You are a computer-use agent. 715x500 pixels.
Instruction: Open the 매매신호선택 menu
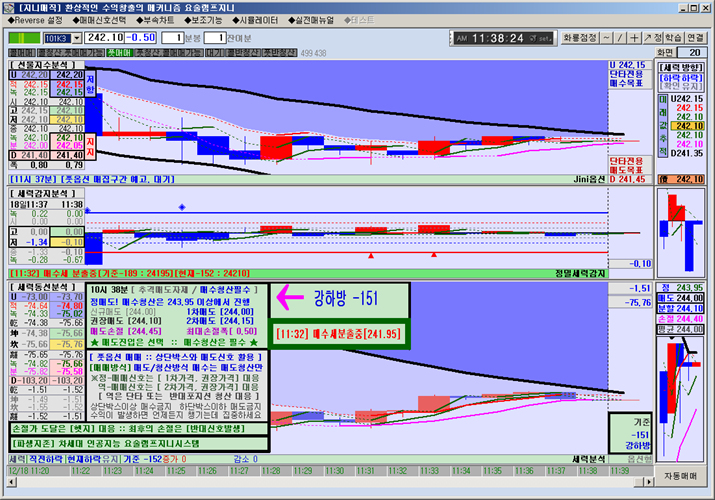click(x=99, y=21)
